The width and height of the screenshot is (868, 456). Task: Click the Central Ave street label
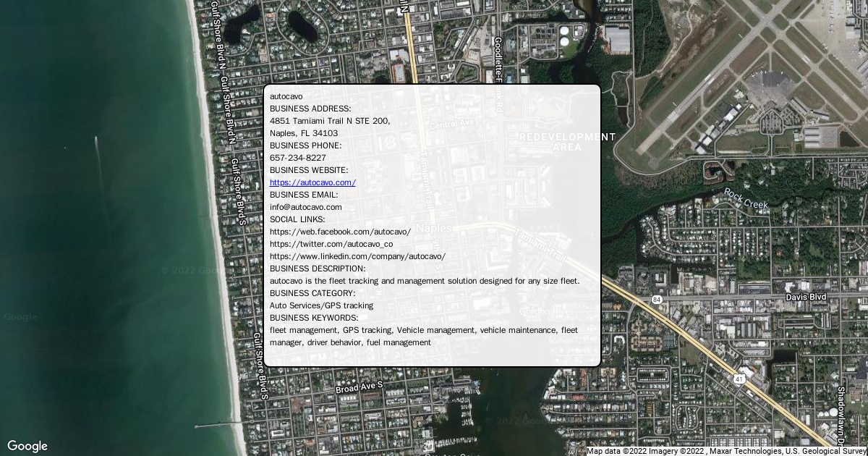click(451, 124)
